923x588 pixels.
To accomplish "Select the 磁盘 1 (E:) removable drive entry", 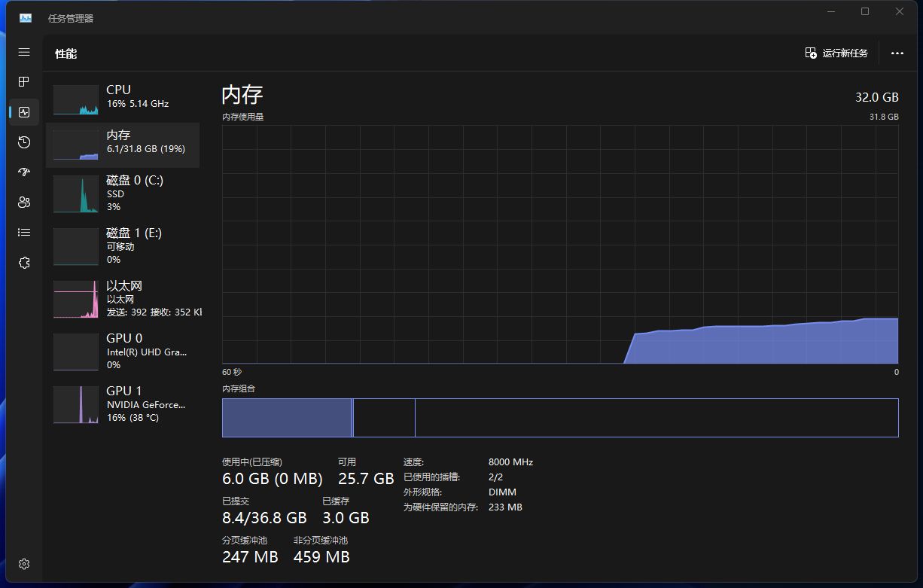I will point(123,245).
